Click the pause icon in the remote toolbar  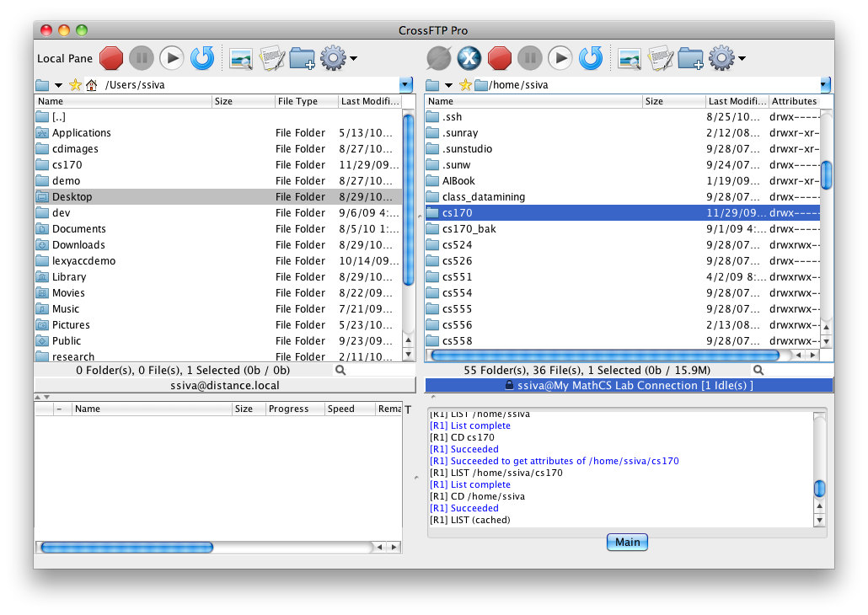point(530,58)
